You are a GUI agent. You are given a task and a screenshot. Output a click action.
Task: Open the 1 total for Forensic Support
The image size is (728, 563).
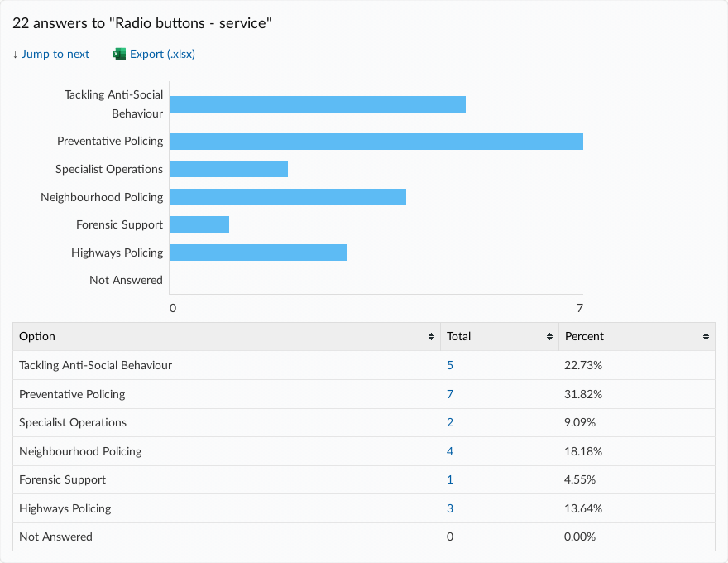[450, 479]
